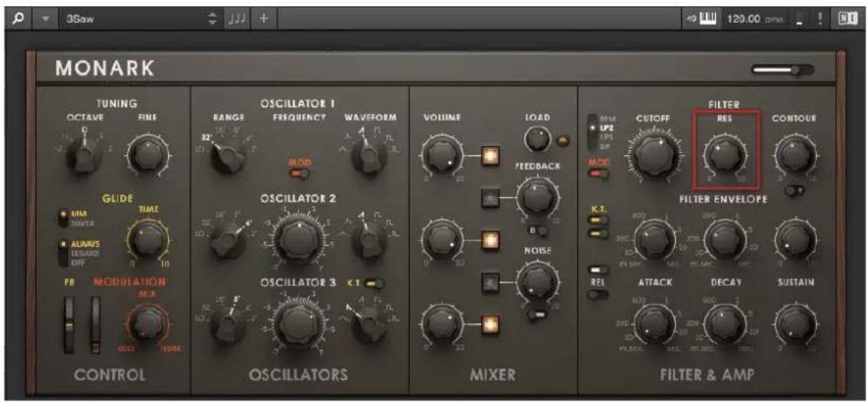Toggle the Oscillator 3 lit mixer button

point(489,323)
